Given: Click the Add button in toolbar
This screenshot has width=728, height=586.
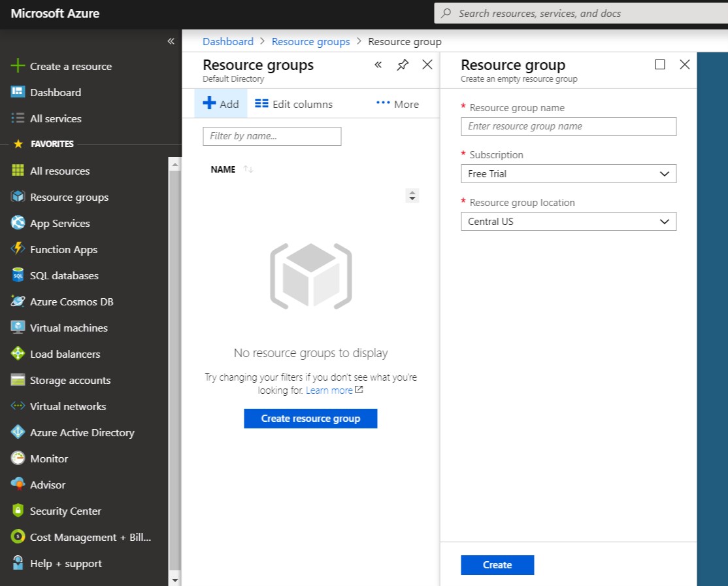Looking at the screenshot, I should (x=221, y=104).
